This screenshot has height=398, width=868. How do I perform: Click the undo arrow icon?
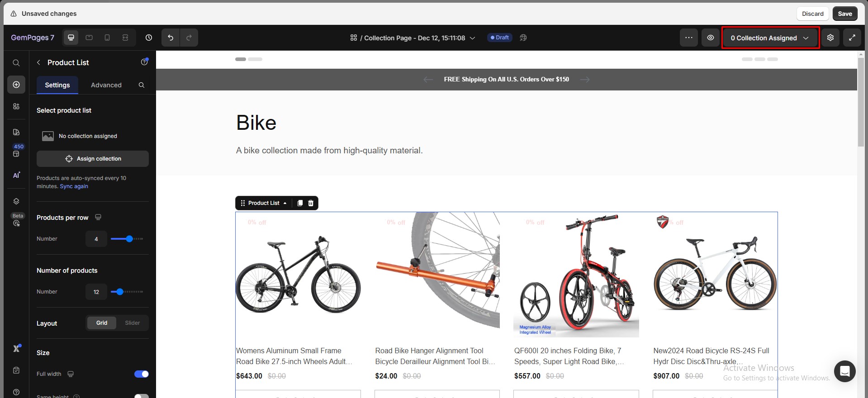(171, 38)
